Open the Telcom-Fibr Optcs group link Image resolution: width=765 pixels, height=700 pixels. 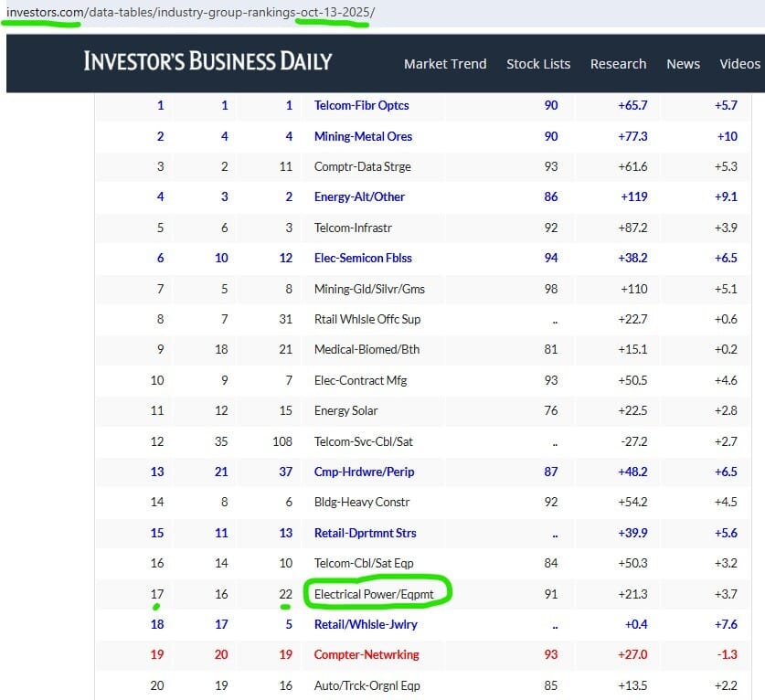(362, 105)
